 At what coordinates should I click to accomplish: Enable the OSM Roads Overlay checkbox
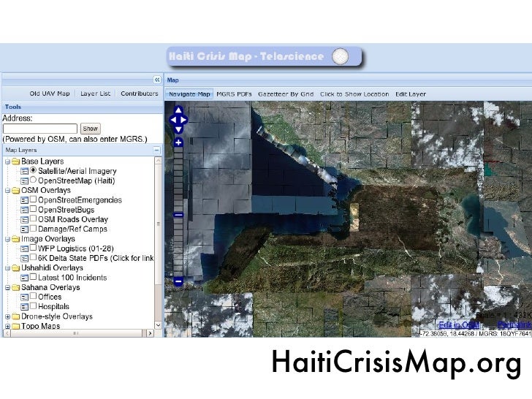coord(34,219)
